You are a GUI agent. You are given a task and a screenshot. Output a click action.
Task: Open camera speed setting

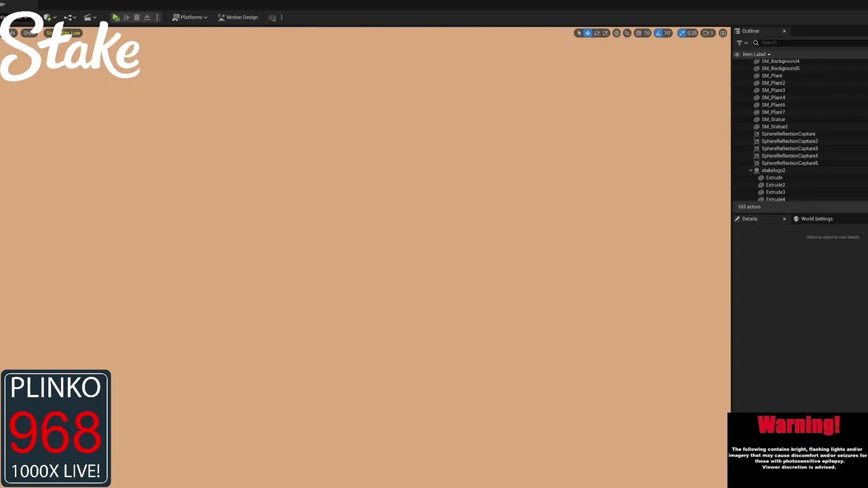tap(708, 33)
